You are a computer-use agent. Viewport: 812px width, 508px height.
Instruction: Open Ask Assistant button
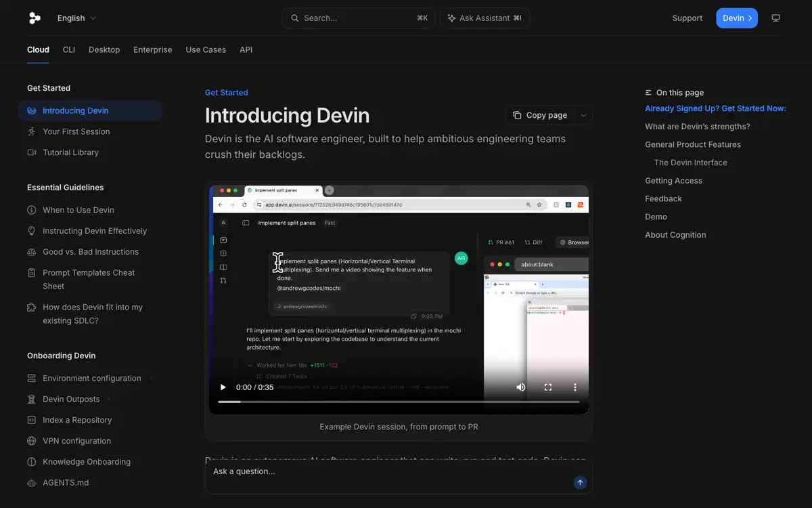484,18
